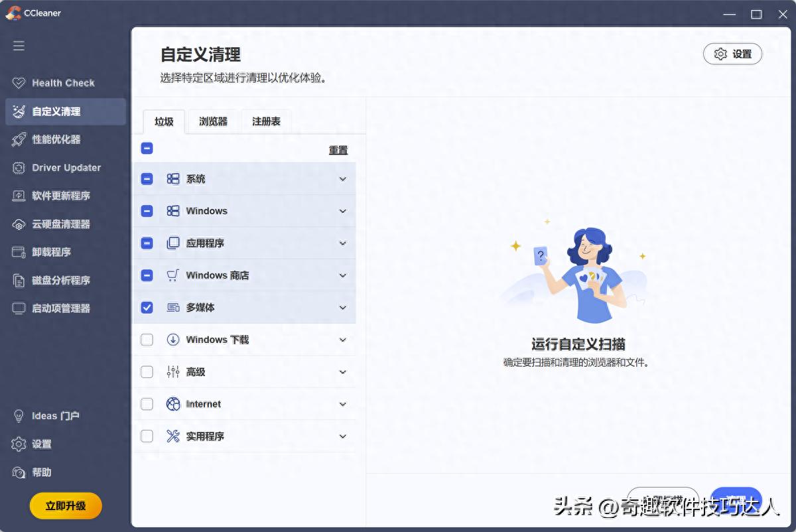Check the 实用程序 checkbox
The height and width of the screenshot is (532, 796).
147,436
